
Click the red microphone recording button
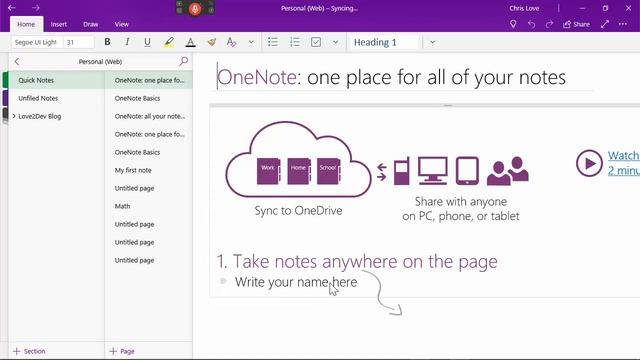[x=195, y=9]
